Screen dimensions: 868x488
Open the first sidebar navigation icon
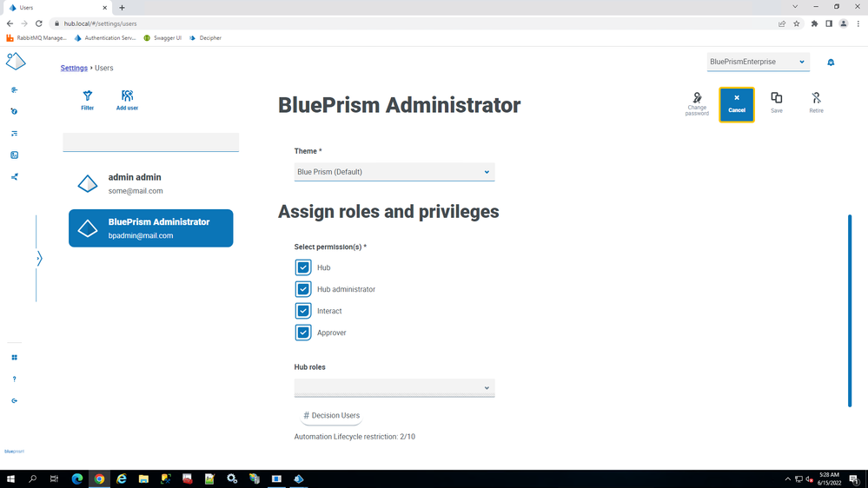[15, 89]
